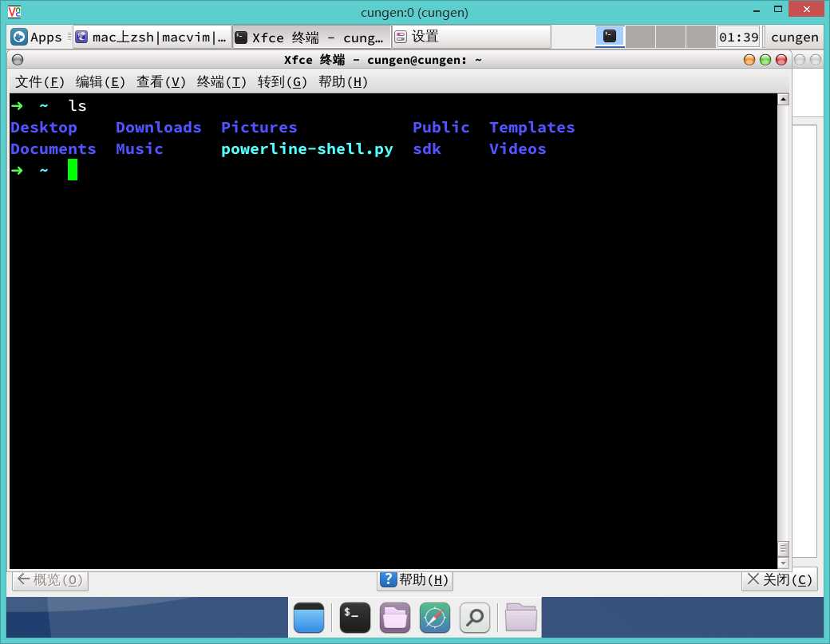Switch to the 设置 taskbar window

pyautogui.click(x=471, y=37)
